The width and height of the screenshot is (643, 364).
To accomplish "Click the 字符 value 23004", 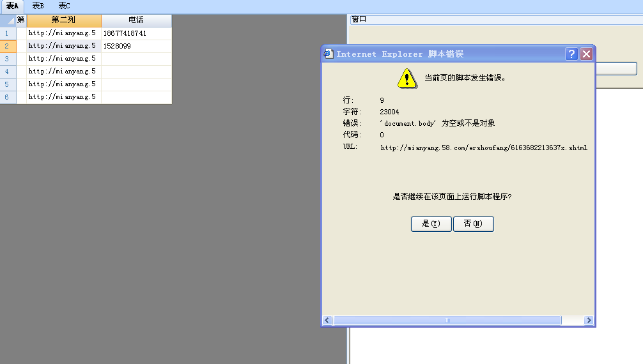I will [389, 112].
